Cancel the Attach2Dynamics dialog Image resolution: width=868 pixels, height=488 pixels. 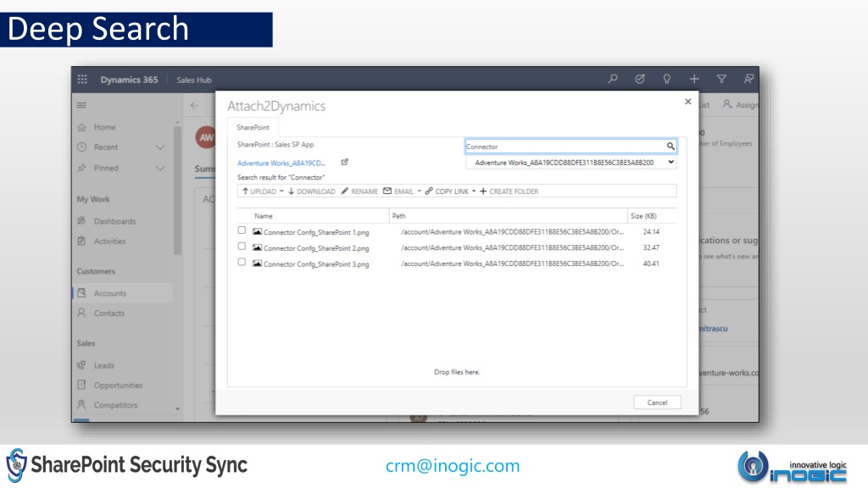click(657, 402)
